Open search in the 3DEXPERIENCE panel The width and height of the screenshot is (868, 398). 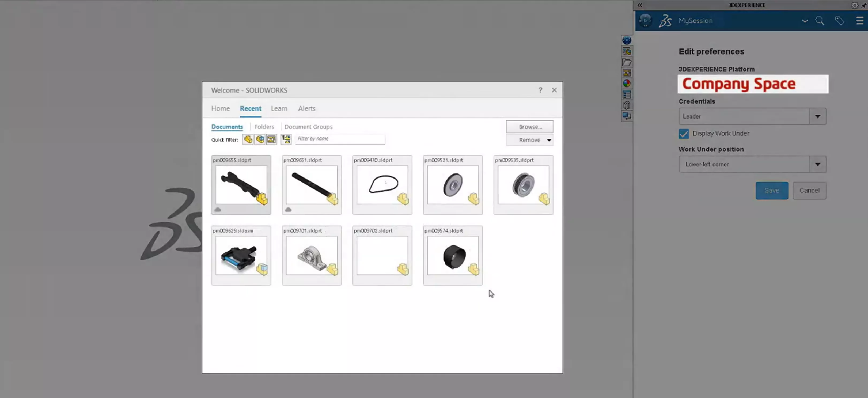click(820, 21)
